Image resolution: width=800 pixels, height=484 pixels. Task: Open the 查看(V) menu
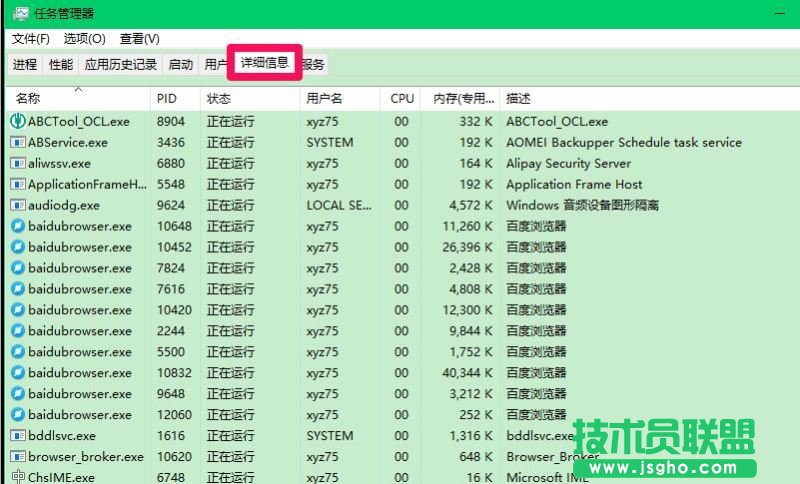pos(139,39)
